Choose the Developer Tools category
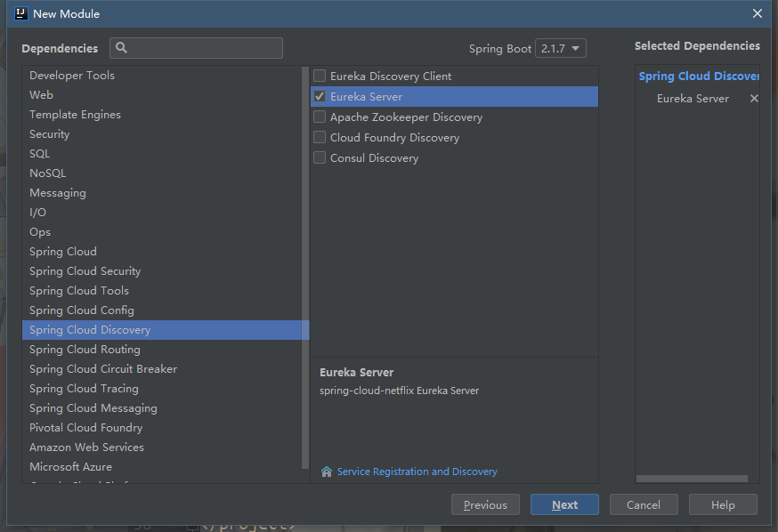The image size is (778, 532). pyautogui.click(x=72, y=76)
